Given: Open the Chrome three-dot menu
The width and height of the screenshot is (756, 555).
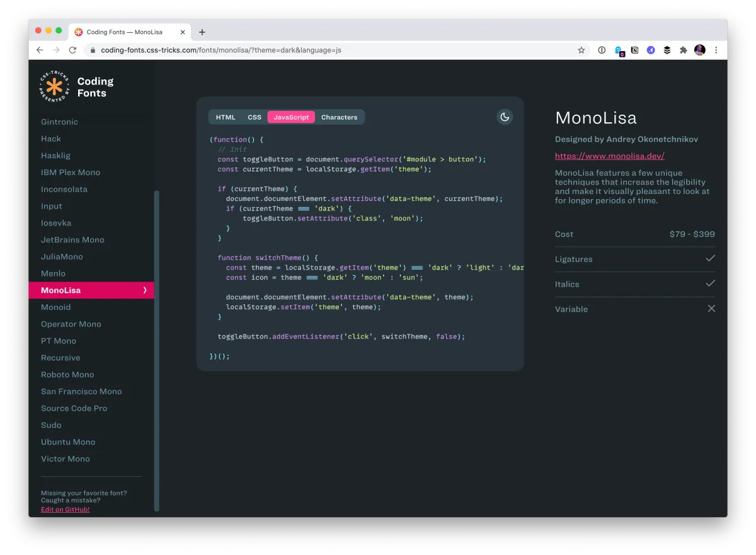Looking at the screenshot, I should click(716, 50).
